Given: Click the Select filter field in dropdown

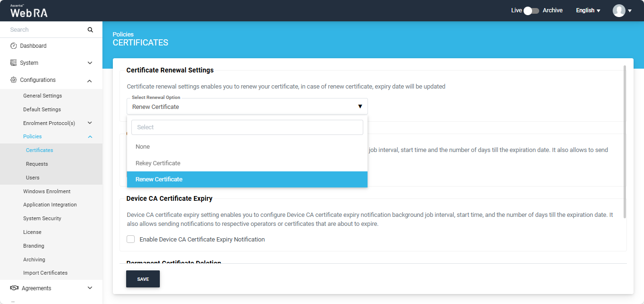Looking at the screenshot, I should (247, 127).
